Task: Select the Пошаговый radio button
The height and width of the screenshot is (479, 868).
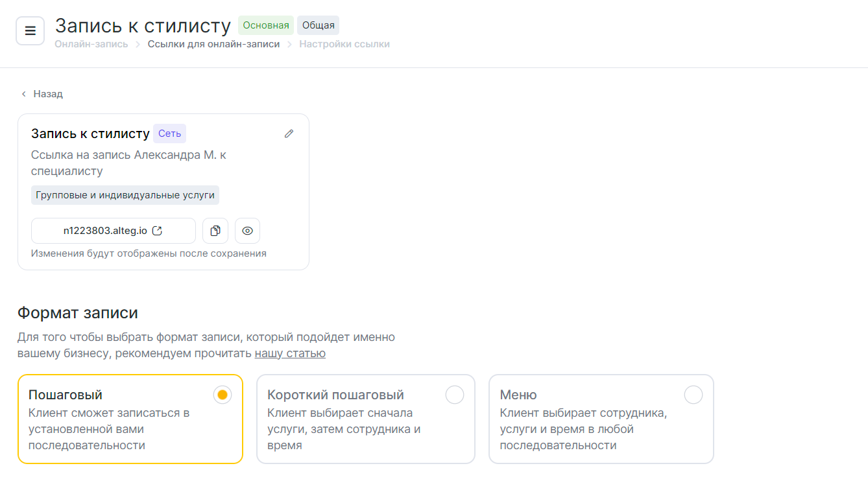Action: coord(223,395)
